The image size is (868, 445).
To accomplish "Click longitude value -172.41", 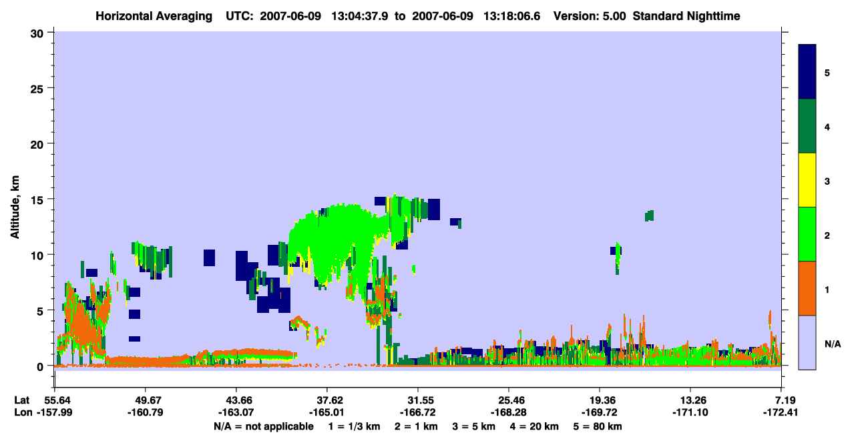I will click(x=781, y=413).
